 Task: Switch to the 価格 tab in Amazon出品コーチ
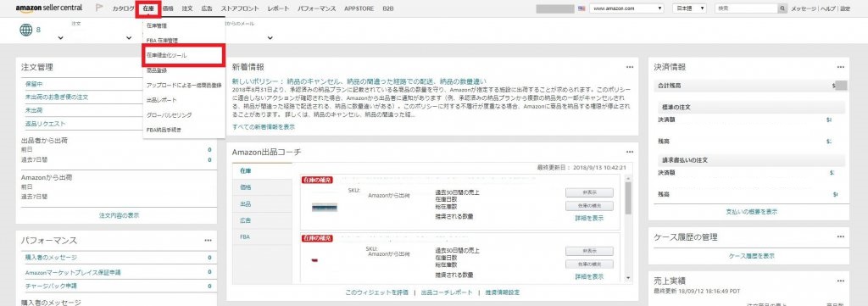(x=262, y=187)
